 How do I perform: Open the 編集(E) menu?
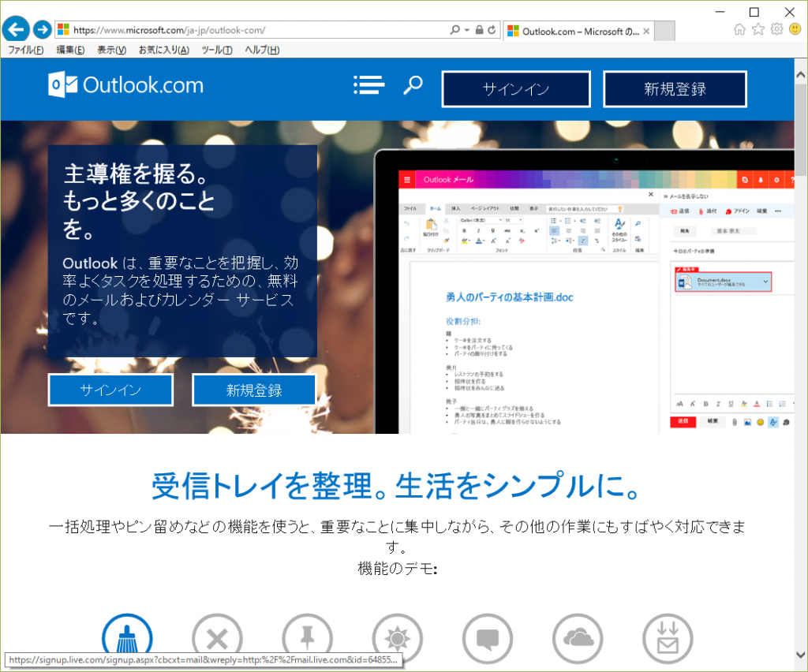[x=70, y=50]
